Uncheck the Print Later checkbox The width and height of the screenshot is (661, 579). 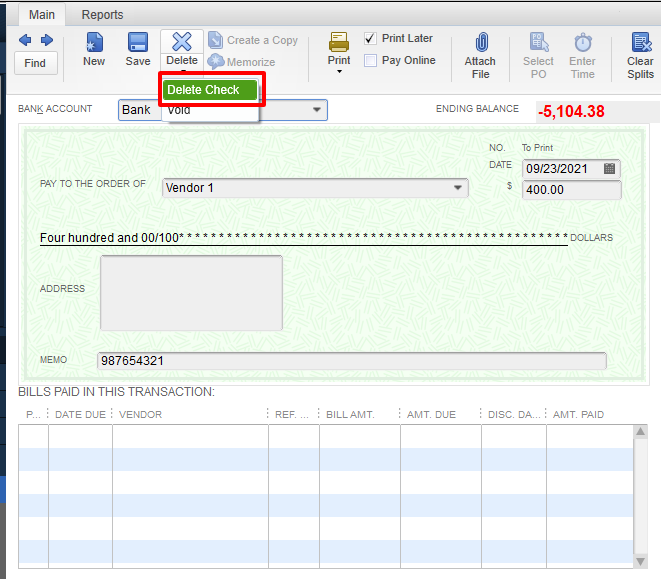pyautogui.click(x=371, y=38)
